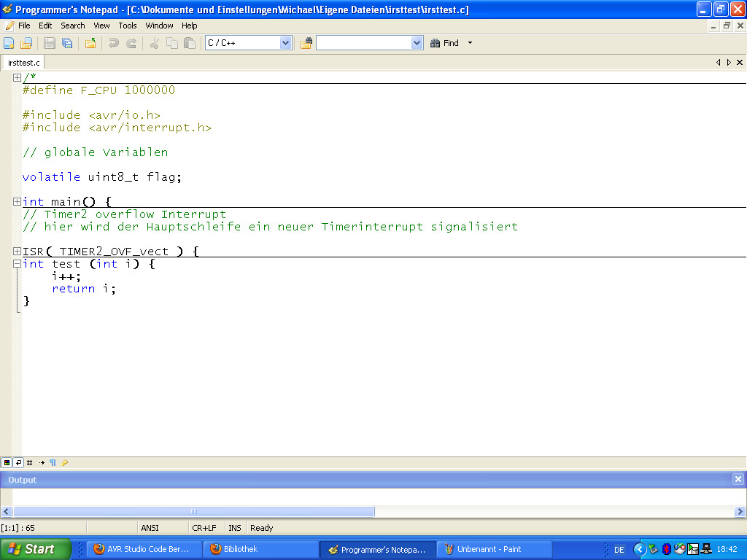Toggle paragraph marks visibility button
Image resolution: width=747 pixels, height=560 pixels.
53,462
